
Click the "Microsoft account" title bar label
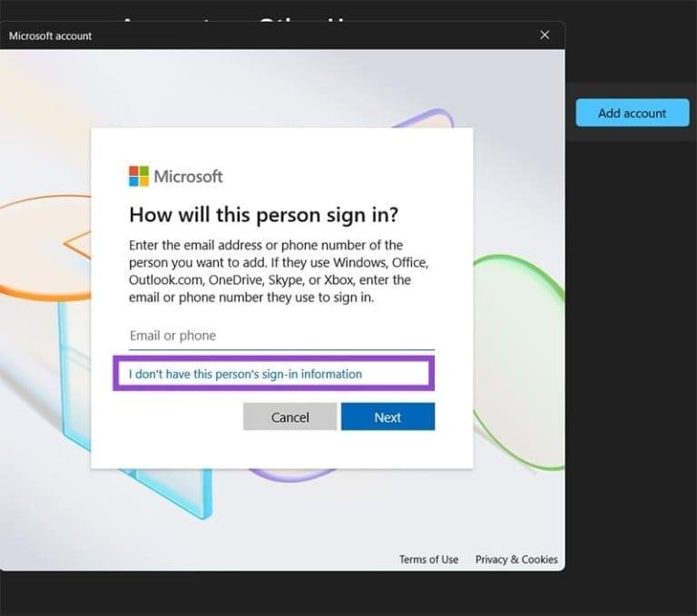tap(51, 36)
